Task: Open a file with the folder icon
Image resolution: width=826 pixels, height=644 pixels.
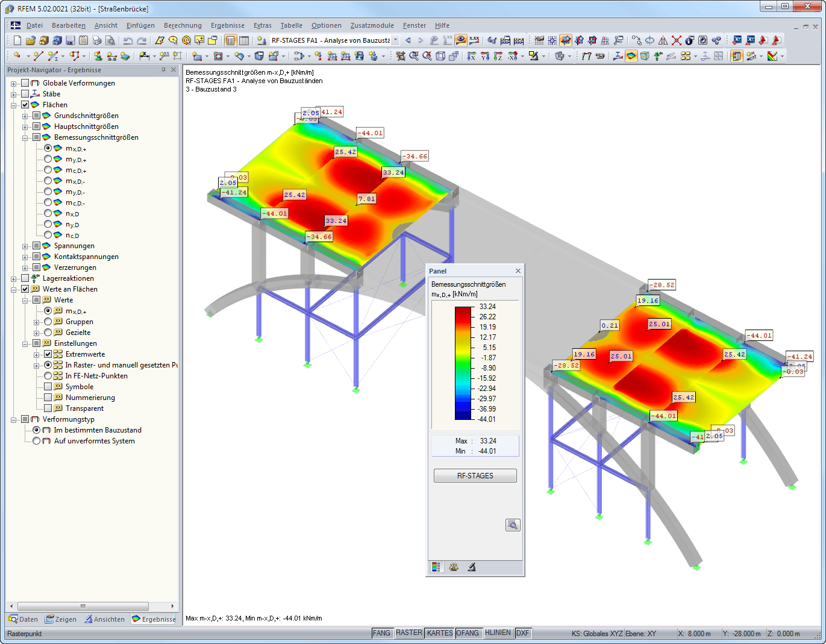Action: pyautogui.click(x=30, y=40)
